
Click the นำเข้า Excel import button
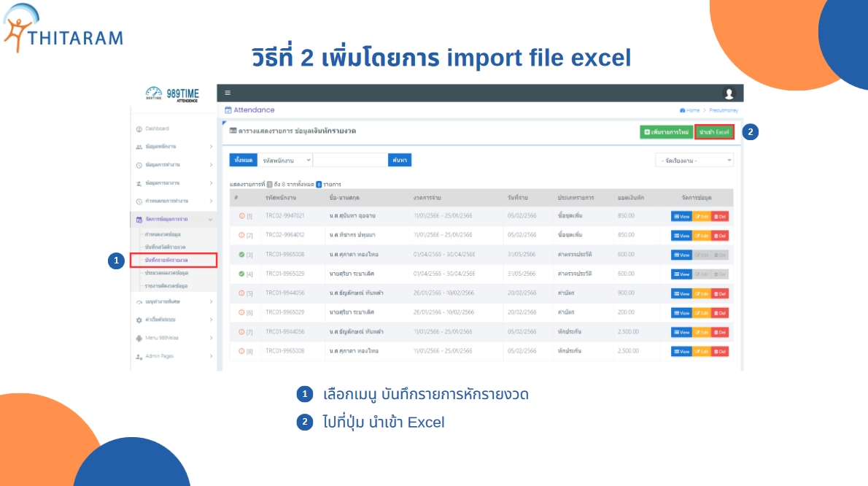point(714,132)
